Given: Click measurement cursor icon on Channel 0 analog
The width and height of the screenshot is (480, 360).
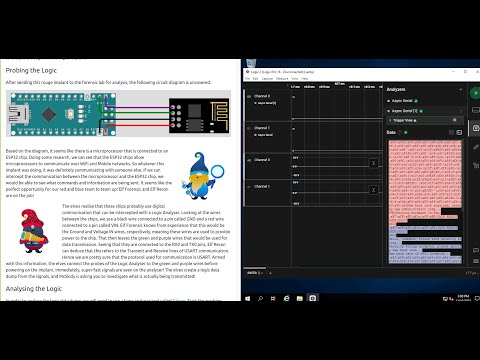Looking at the screenshot, I should click(373, 163).
